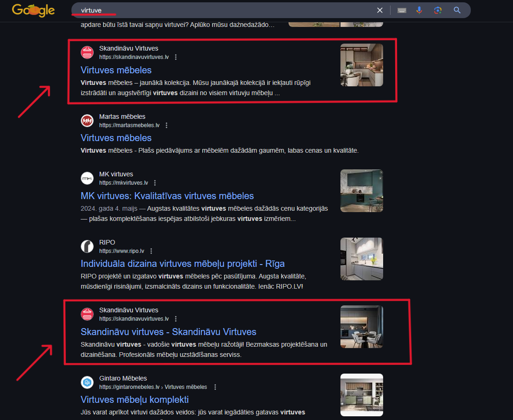Click inside the search input showing virtuve
Image resolution: width=513 pixels, height=420 pixels.
(186, 10)
